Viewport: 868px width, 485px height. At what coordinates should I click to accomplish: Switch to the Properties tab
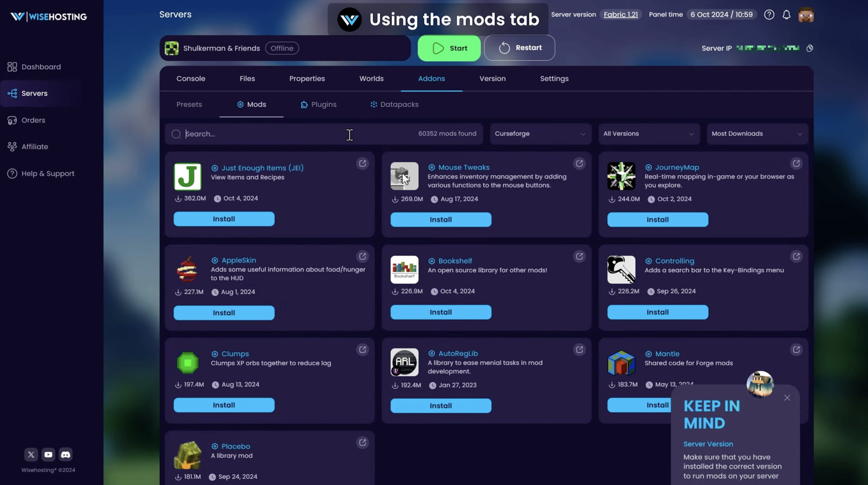pyautogui.click(x=307, y=79)
